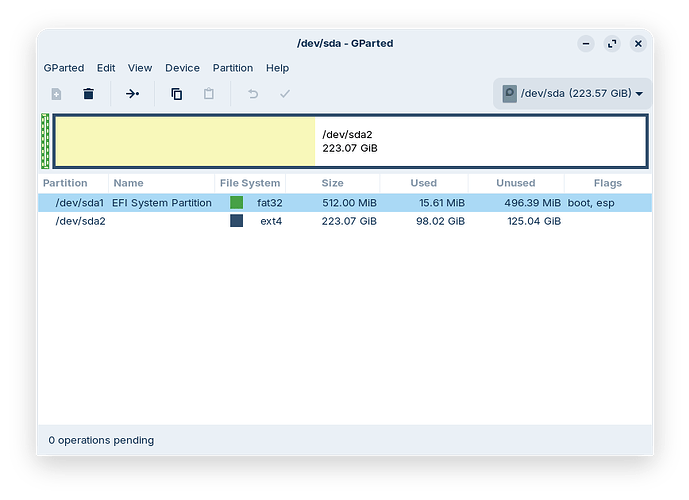Click the green fat32 color swatch

(x=236, y=203)
